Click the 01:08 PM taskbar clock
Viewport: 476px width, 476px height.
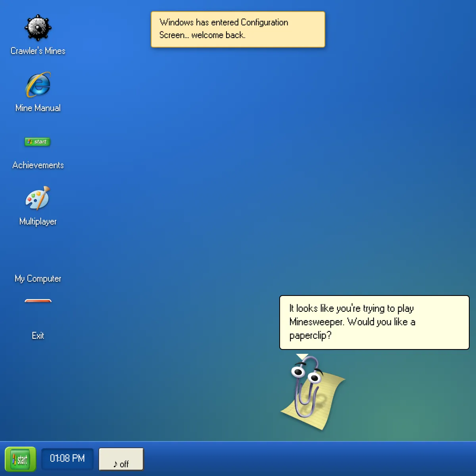67,459
